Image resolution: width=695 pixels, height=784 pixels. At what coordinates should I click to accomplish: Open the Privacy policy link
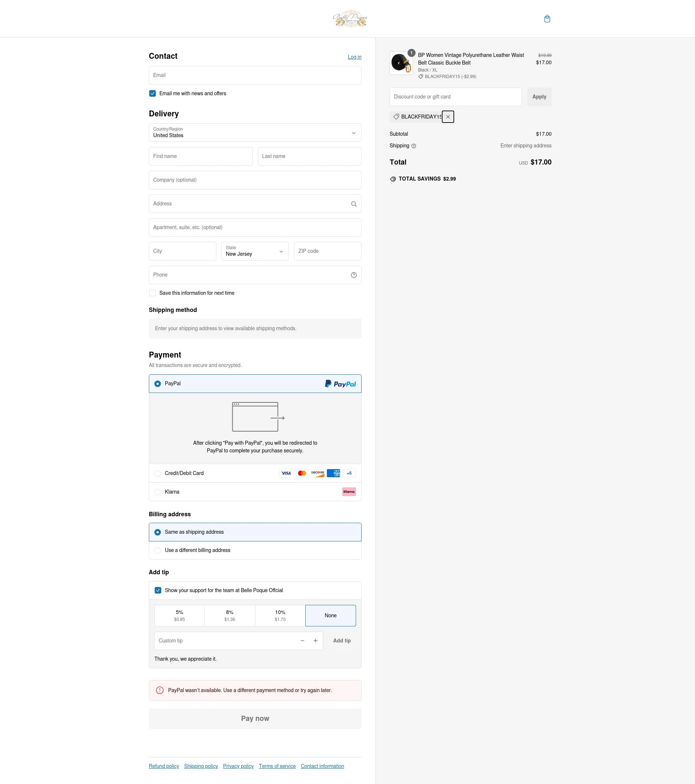(x=238, y=766)
